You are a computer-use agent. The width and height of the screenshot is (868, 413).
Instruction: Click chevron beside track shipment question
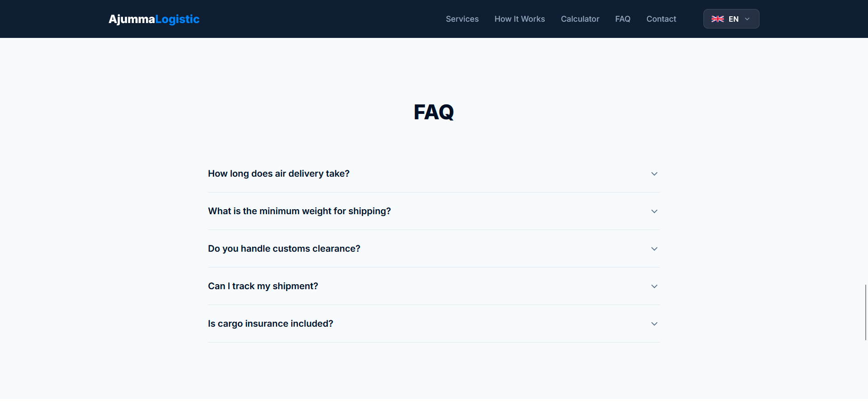click(x=654, y=286)
